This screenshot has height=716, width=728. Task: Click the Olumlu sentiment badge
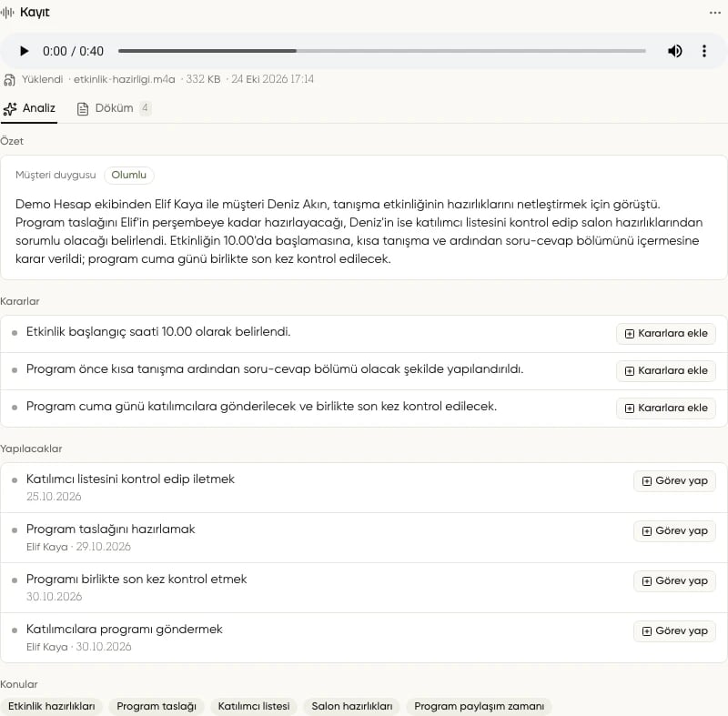(x=128, y=175)
